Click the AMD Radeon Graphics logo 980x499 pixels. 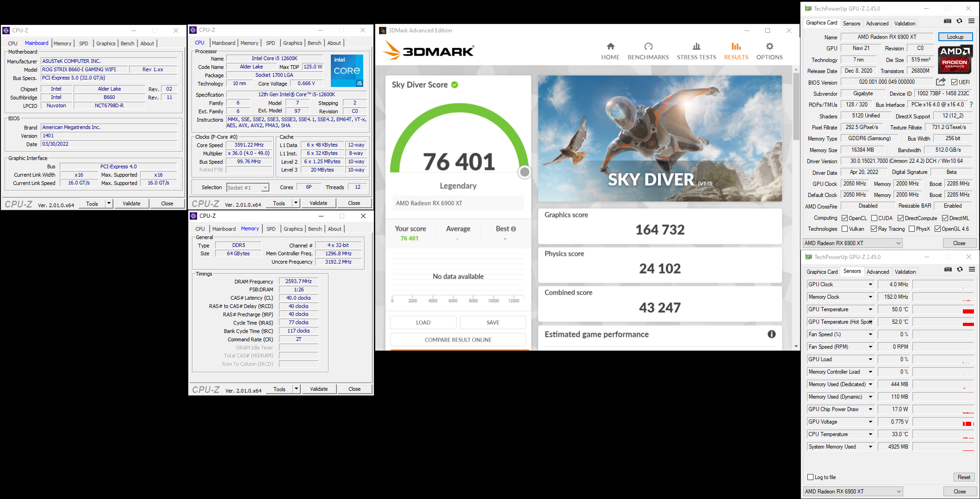(x=955, y=59)
